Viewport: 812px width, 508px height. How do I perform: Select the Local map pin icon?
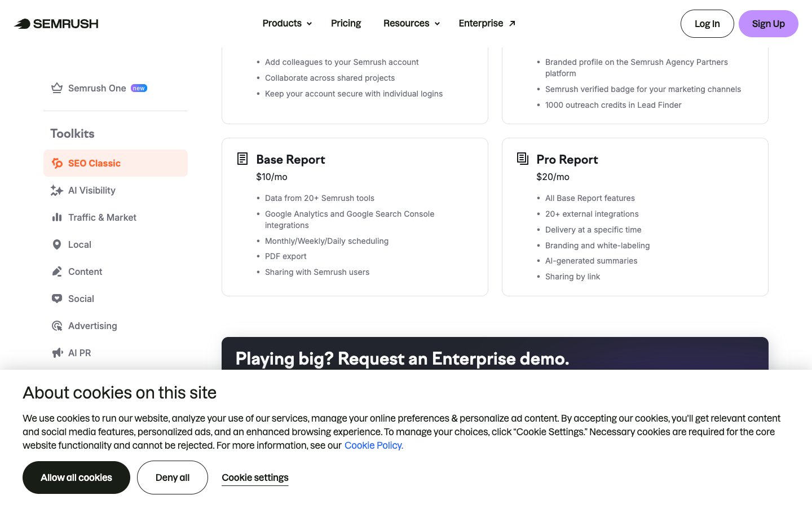(x=57, y=244)
